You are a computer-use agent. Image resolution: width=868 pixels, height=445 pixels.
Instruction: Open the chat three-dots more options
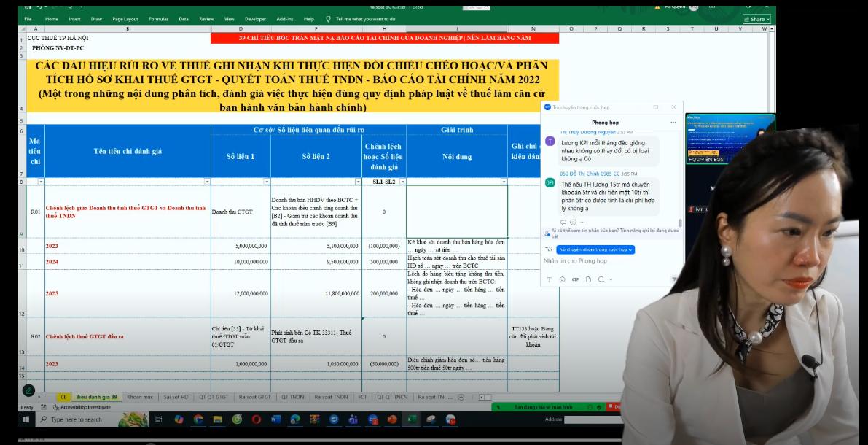pyautogui.click(x=673, y=122)
